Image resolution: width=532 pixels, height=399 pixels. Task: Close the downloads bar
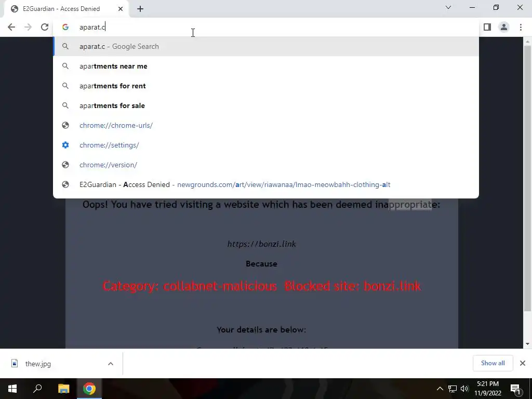(x=523, y=363)
